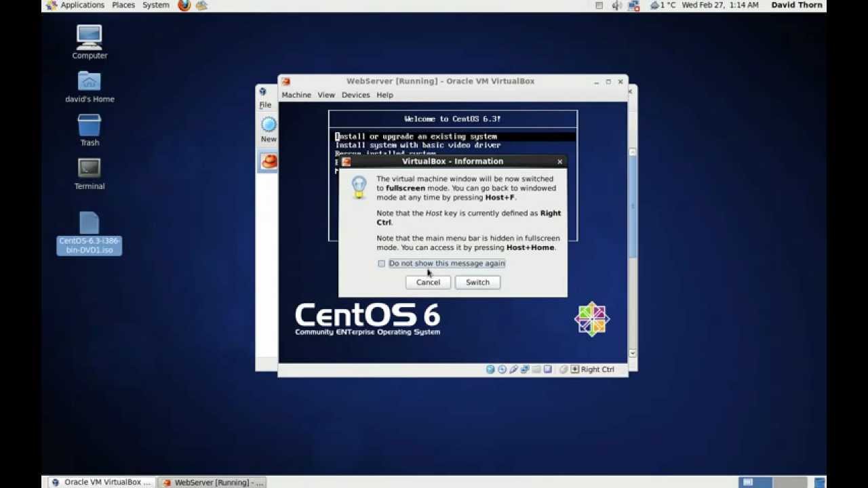Click Cancel in the VirtualBox Information dialog
Image resolution: width=868 pixels, height=488 pixels.
pyautogui.click(x=428, y=283)
